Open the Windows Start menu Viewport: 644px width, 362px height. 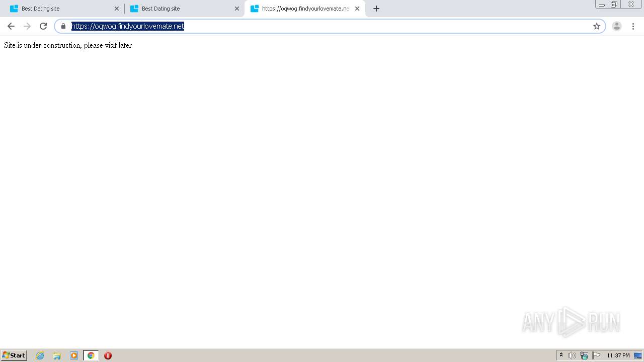coord(14,355)
